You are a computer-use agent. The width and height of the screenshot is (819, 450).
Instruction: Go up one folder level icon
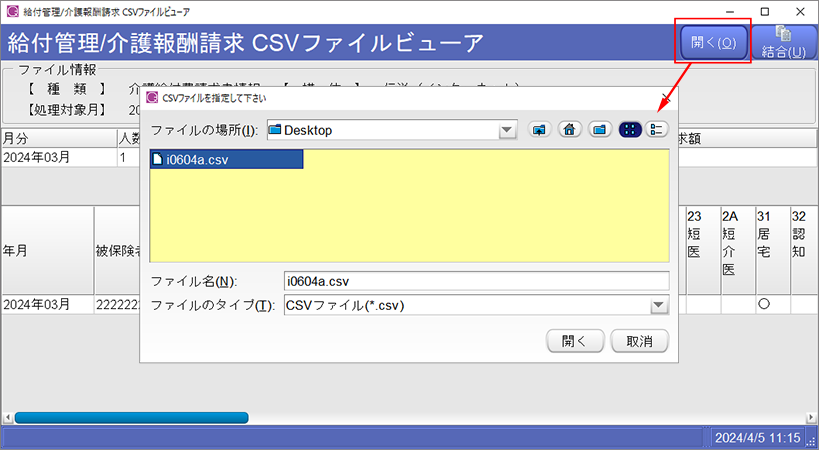[x=539, y=129]
